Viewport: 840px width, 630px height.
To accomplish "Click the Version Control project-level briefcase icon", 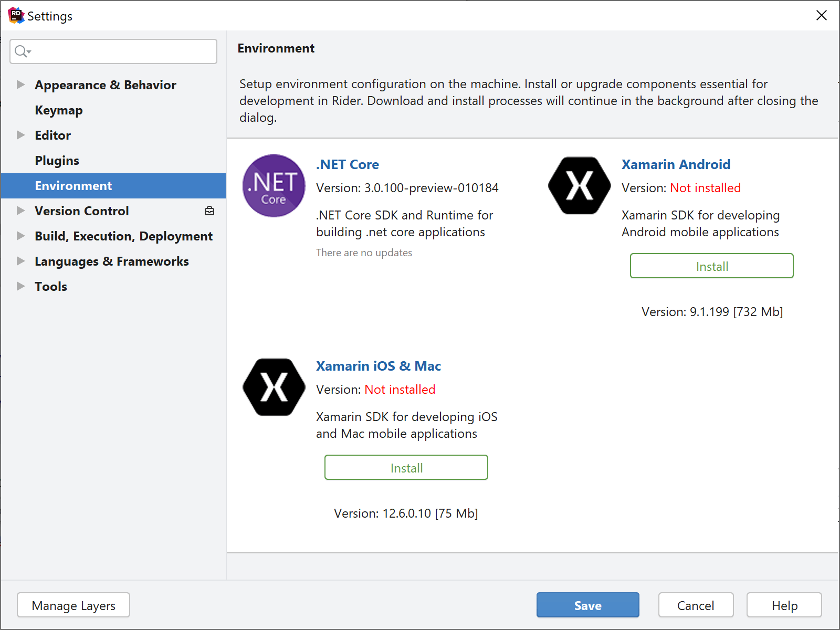I will (209, 211).
